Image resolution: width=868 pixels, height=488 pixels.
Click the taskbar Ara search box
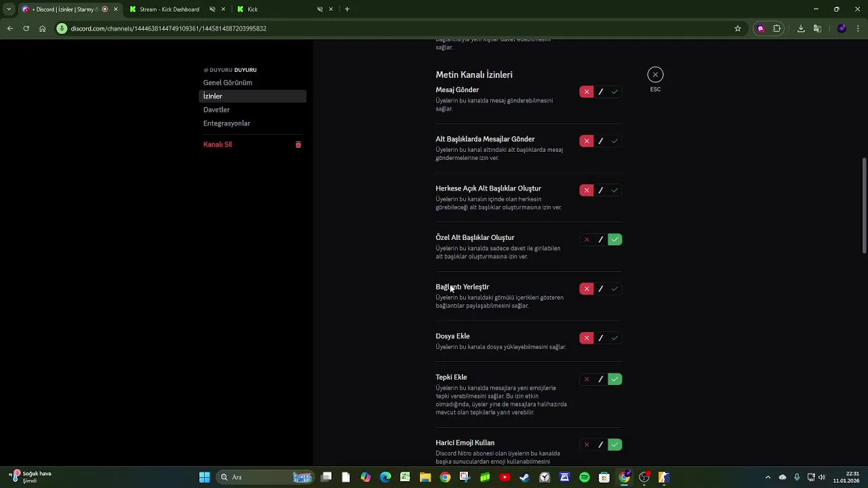pyautogui.click(x=264, y=477)
